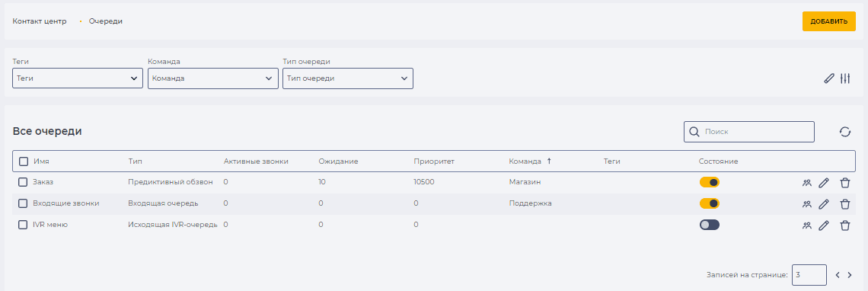Sort by Активные звонки column

256,161
